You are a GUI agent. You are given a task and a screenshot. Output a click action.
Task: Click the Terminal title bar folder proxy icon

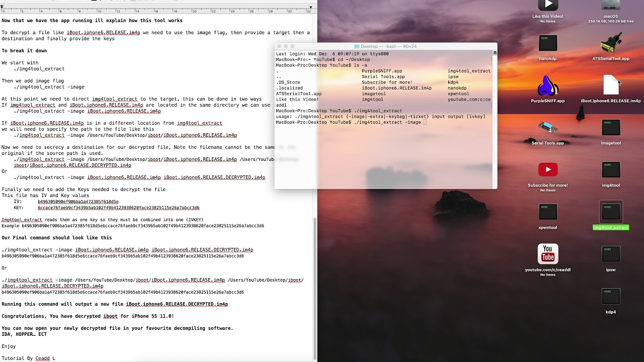pyautogui.click(x=357, y=46)
